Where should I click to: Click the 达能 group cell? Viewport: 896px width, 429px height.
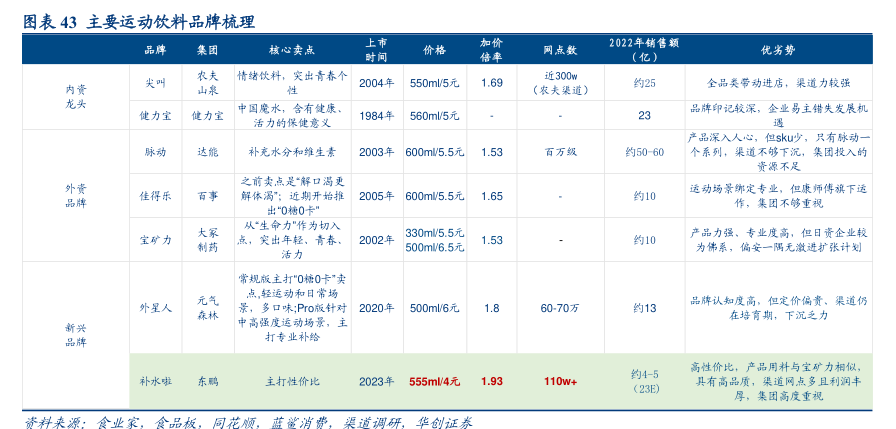[x=207, y=152]
